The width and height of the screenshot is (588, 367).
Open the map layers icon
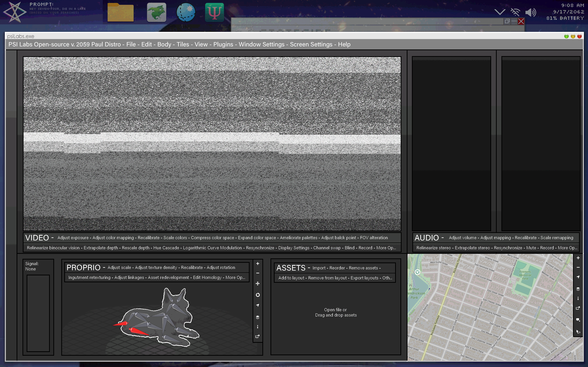click(x=578, y=289)
